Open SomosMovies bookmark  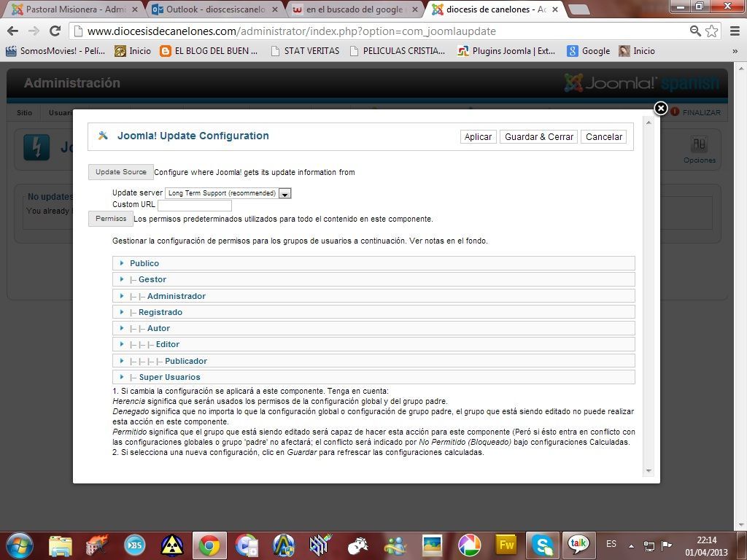55,51
